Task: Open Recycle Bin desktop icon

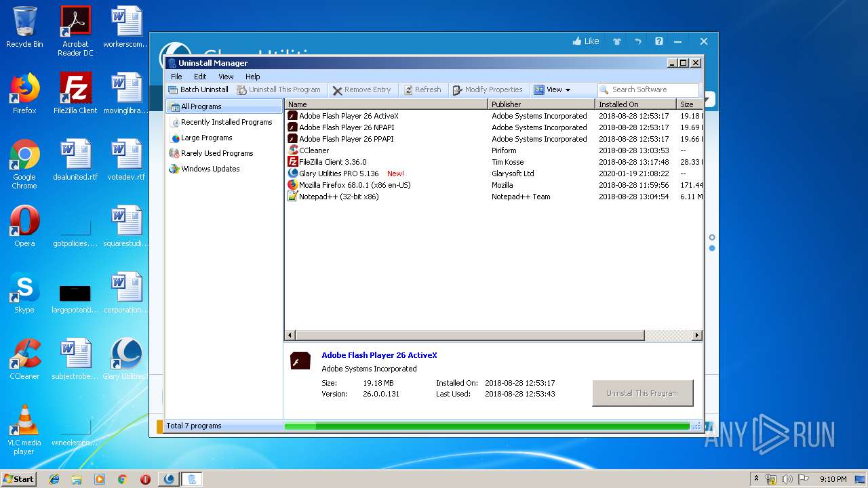Action: tap(24, 27)
